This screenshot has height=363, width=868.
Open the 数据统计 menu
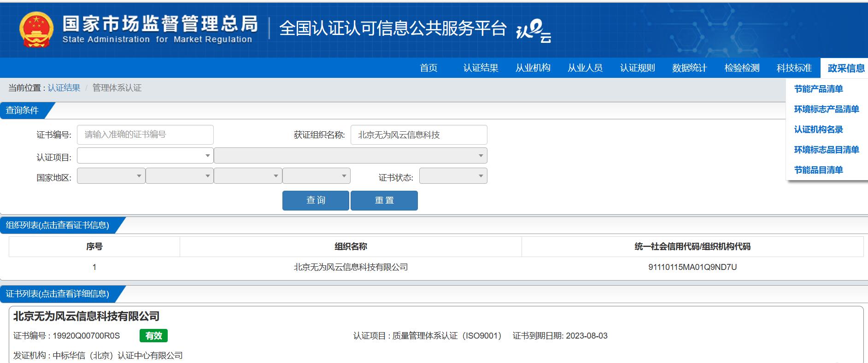[689, 68]
